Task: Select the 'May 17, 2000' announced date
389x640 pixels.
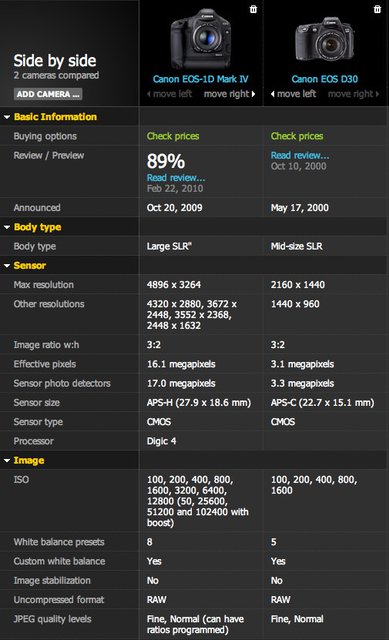Action: pyautogui.click(x=300, y=207)
